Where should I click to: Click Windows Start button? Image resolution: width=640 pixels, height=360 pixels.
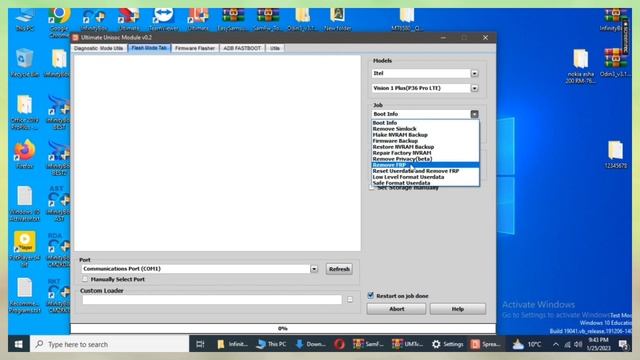(x=18, y=344)
